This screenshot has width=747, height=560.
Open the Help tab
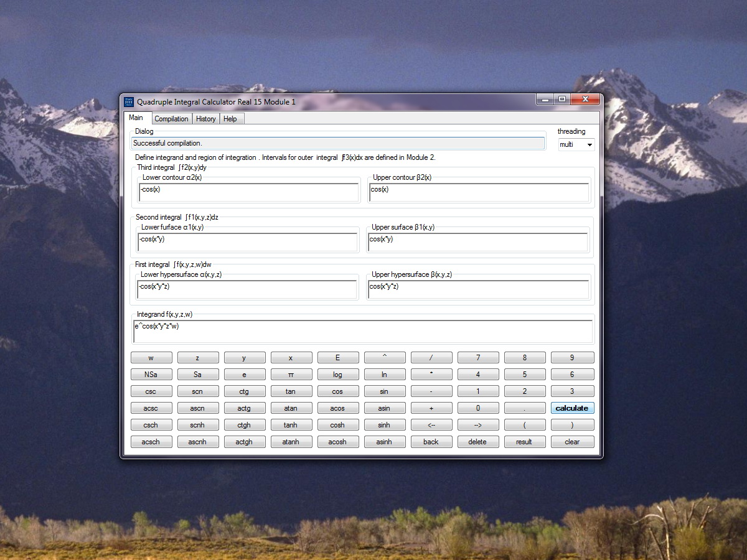click(x=230, y=119)
